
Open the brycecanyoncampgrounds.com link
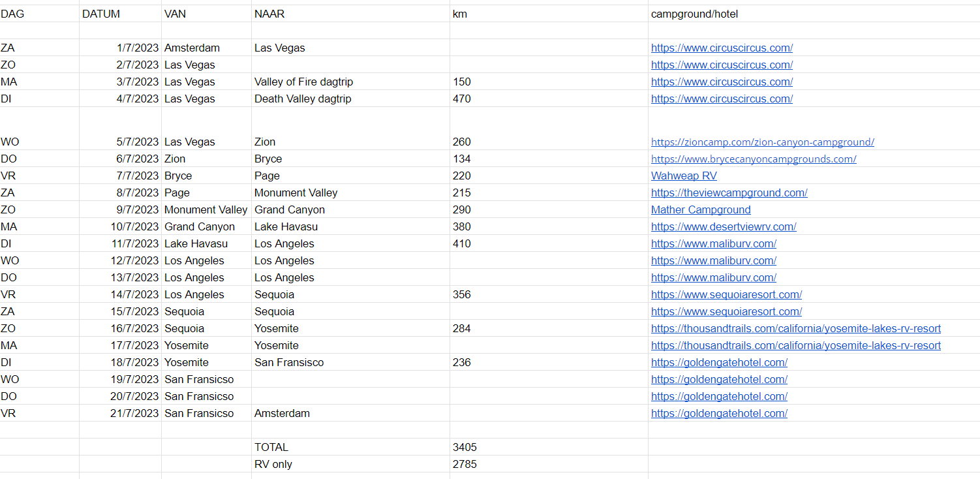[x=753, y=159]
